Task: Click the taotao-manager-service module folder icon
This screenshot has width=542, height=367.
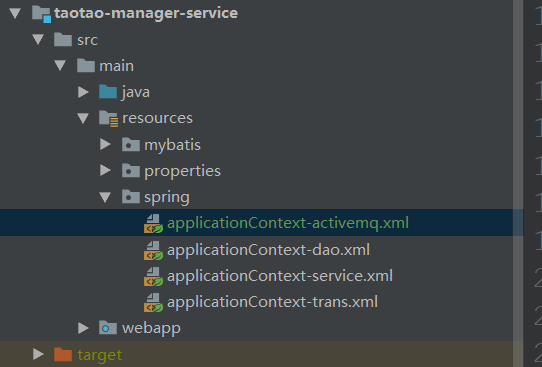Action: tap(41, 14)
